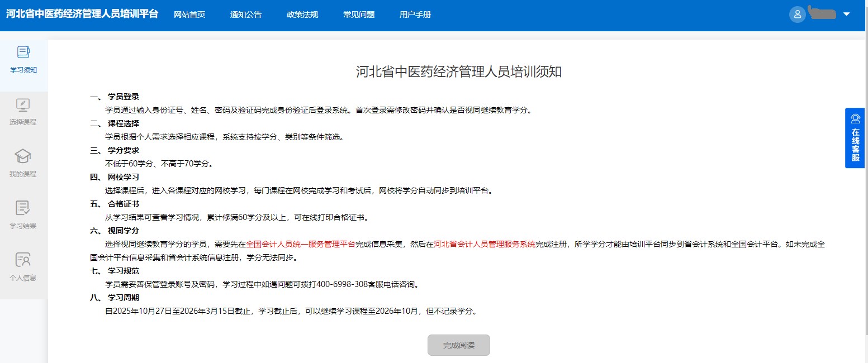Click the 学习须知 notebook icon
The height and width of the screenshot is (363, 868).
click(x=23, y=52)
